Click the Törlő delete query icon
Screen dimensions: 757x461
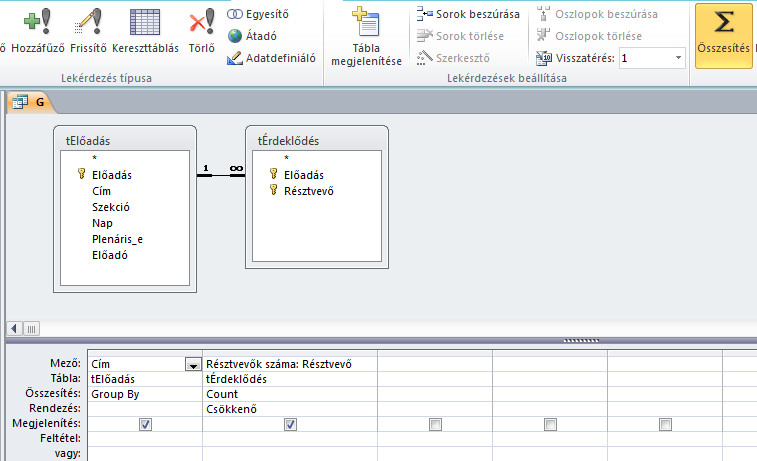tap(201, 21)
